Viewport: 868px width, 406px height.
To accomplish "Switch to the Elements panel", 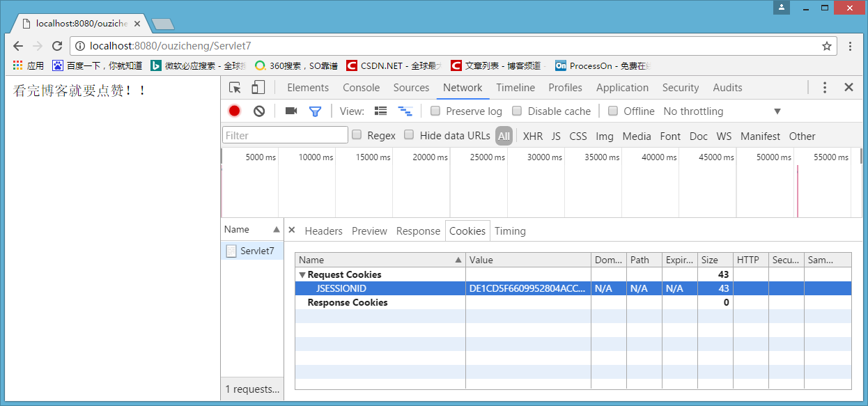I will pos(308,88).
